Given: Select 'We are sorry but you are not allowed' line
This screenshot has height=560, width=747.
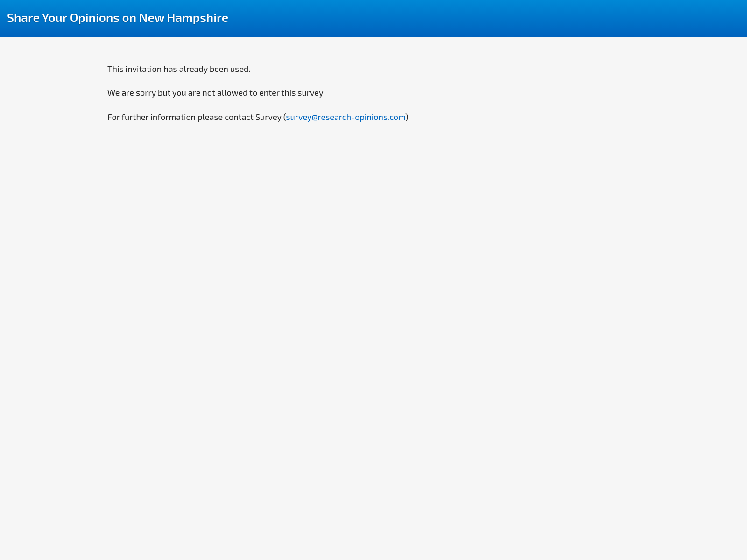Looking at the screenshot, I should pos(216,93).
